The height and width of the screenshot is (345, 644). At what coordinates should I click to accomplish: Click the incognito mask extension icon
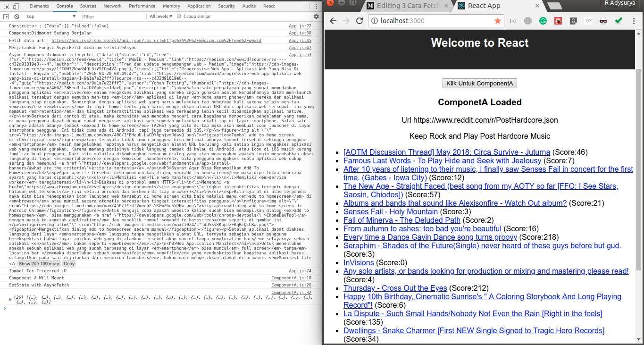pos(603,20)
